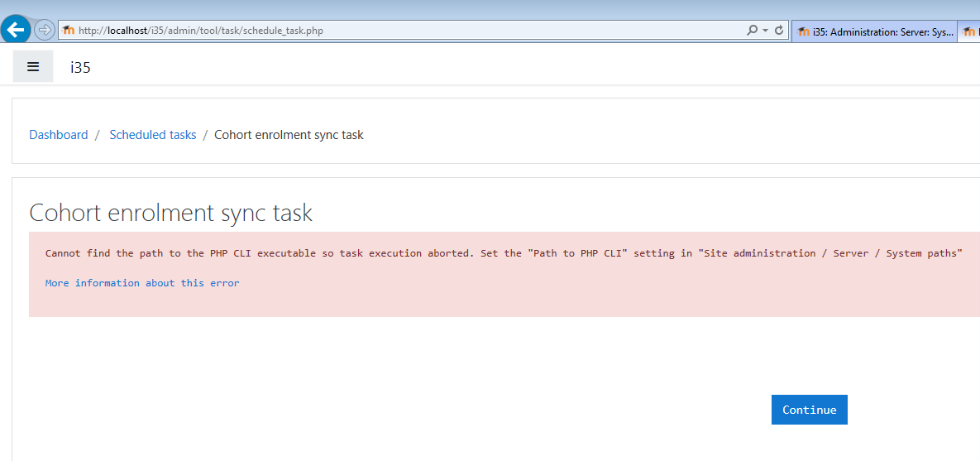Open the Dashboard breadcrumb link
The height and width of the screenshot is (461, 980).
(x=59, y=134)
